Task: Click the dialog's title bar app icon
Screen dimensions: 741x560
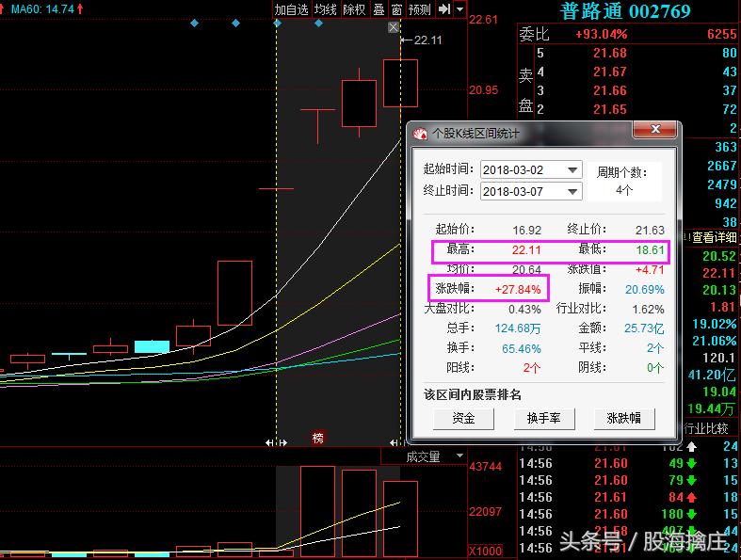Action: pyautogui.click(x=419, y=134)
